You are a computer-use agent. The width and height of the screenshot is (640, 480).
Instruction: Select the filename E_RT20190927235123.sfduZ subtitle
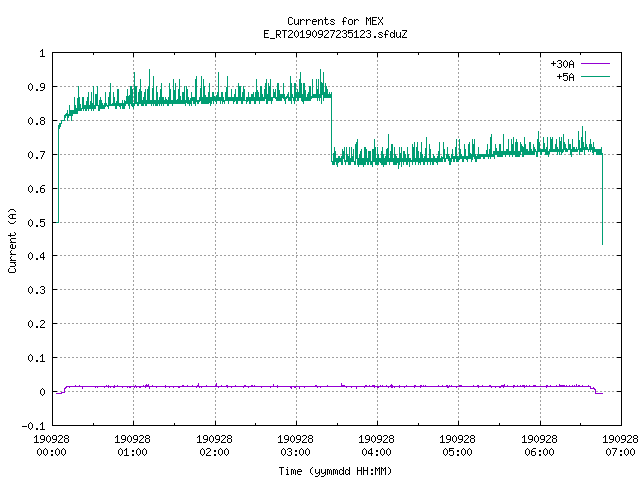pos(335,34)
